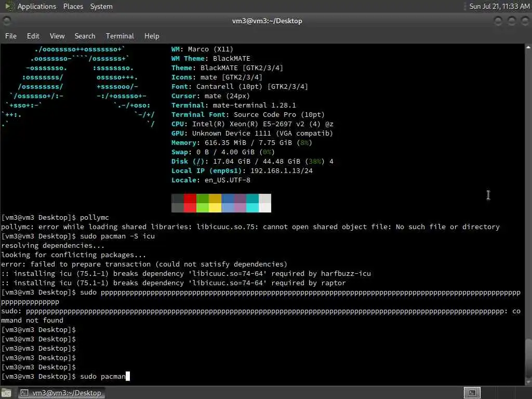Screen dimensions: 532x399
Task: Click the terminal window menu button in title bar
Action: coord(6,21)
